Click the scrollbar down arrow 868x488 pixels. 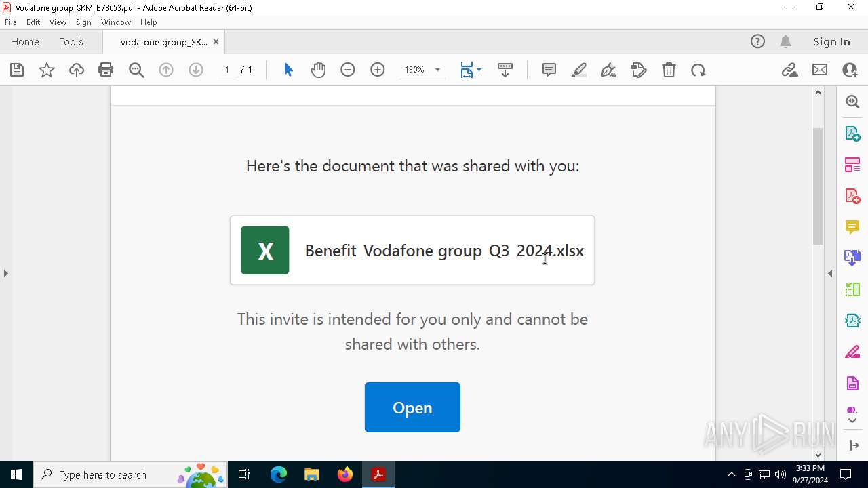click(818, 455)
